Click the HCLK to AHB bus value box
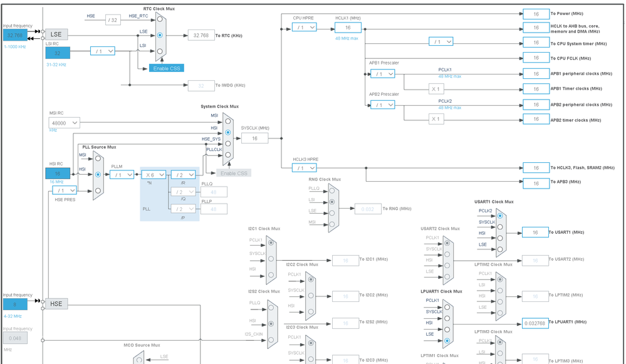Screen dimensions: 626x364 [536, 28]
